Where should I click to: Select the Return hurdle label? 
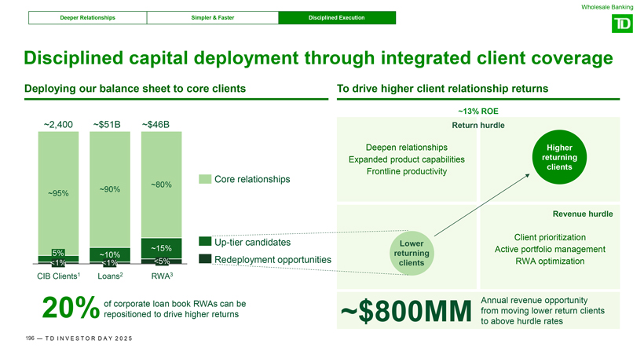coord(478,125)
